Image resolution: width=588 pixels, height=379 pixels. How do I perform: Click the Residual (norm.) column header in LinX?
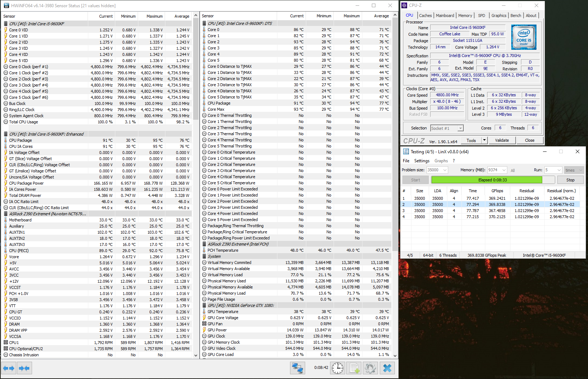coord(561,191)
